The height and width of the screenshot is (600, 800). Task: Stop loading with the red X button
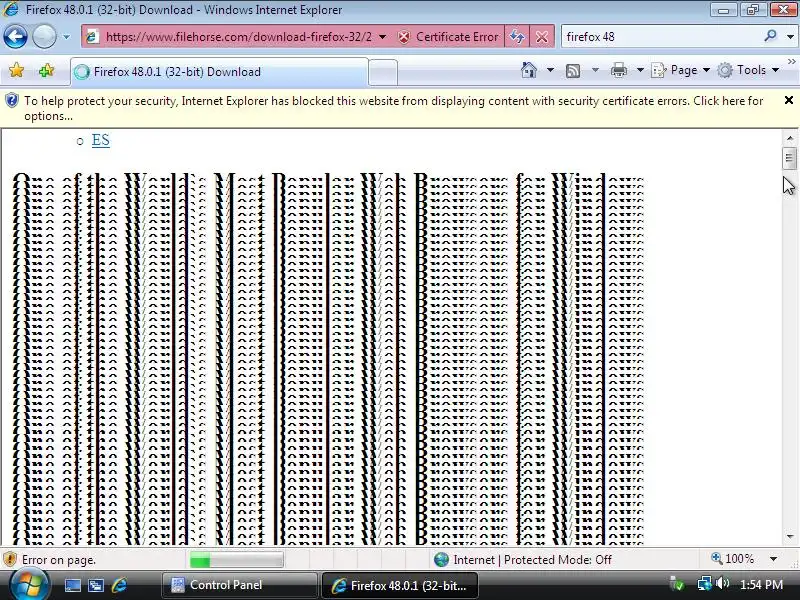[542, 37]
